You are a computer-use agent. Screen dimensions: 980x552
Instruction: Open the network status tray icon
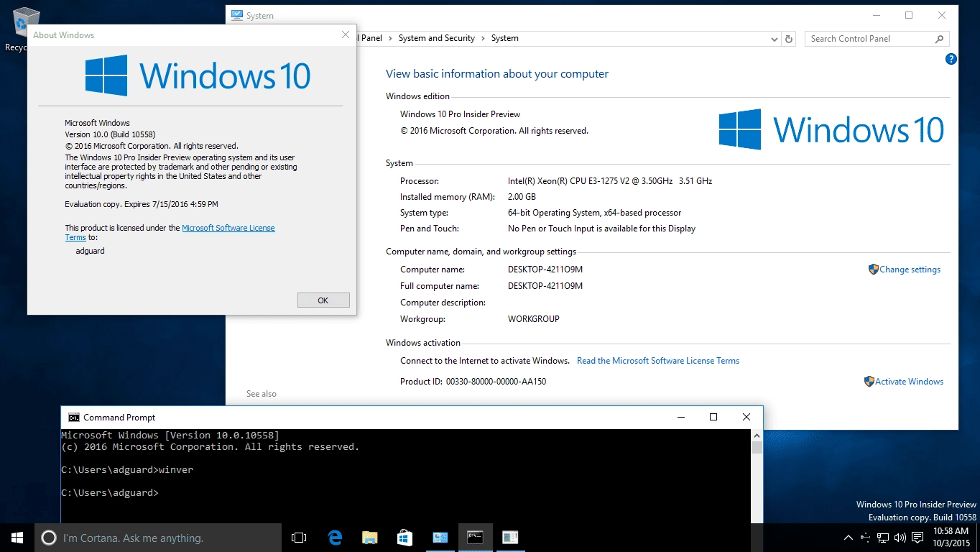pos(883,538)
